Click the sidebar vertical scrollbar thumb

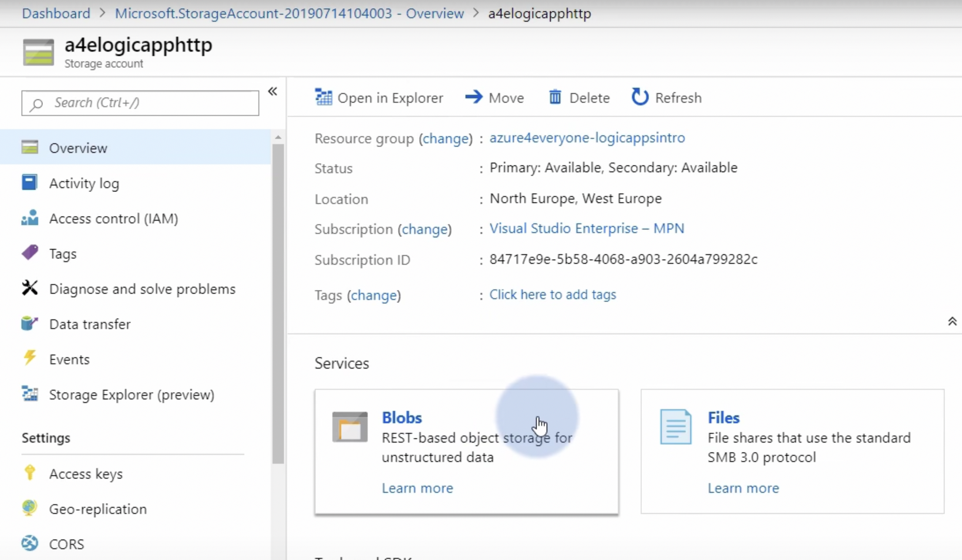pos(278,303)
